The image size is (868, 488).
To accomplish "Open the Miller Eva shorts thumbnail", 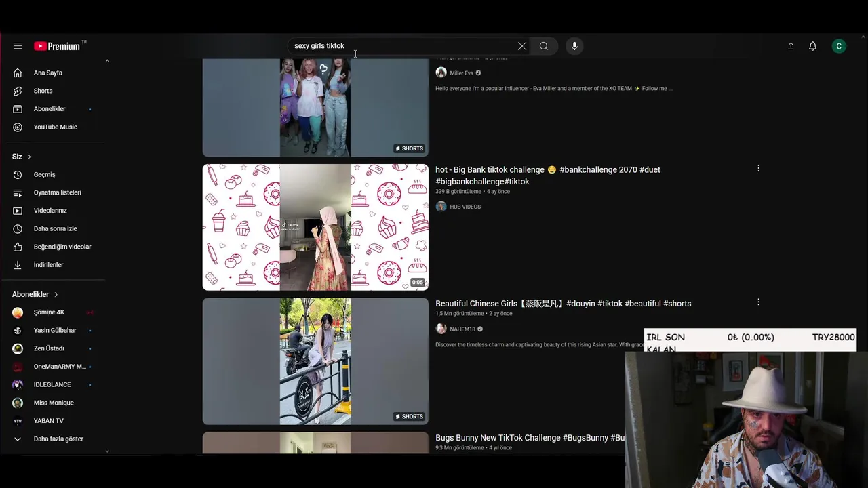I will 315,107.
